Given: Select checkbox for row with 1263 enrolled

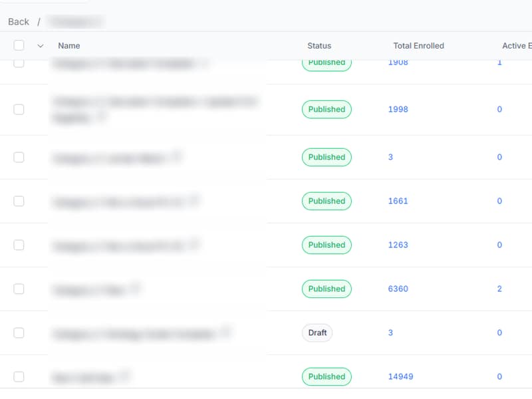Looking at the screenshot, I should point(19,245).
